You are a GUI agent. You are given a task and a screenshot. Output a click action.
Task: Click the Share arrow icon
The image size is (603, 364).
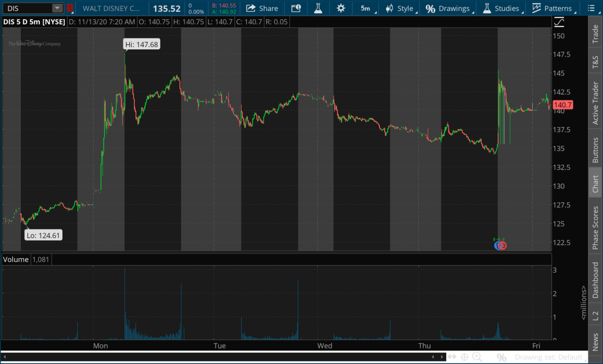[x=250, y=8]
